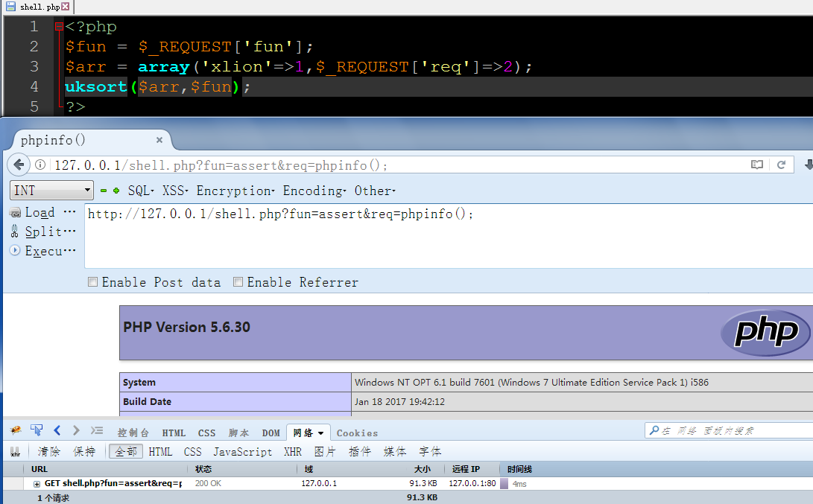Open the INT dropdown in HackBar
Screen dimensions: 813x504
point(51,190)
